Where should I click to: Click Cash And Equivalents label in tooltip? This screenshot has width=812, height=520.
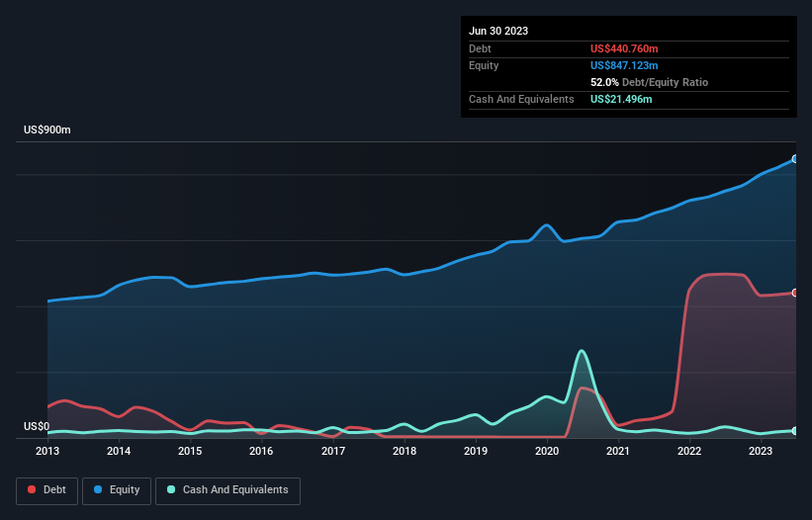521,99
